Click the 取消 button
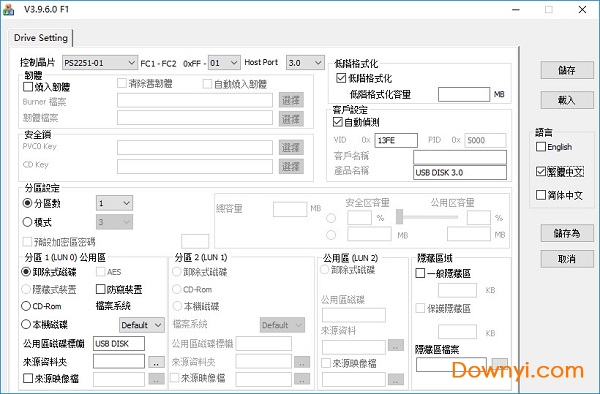The image size is (600, 394). click(567, 259)
